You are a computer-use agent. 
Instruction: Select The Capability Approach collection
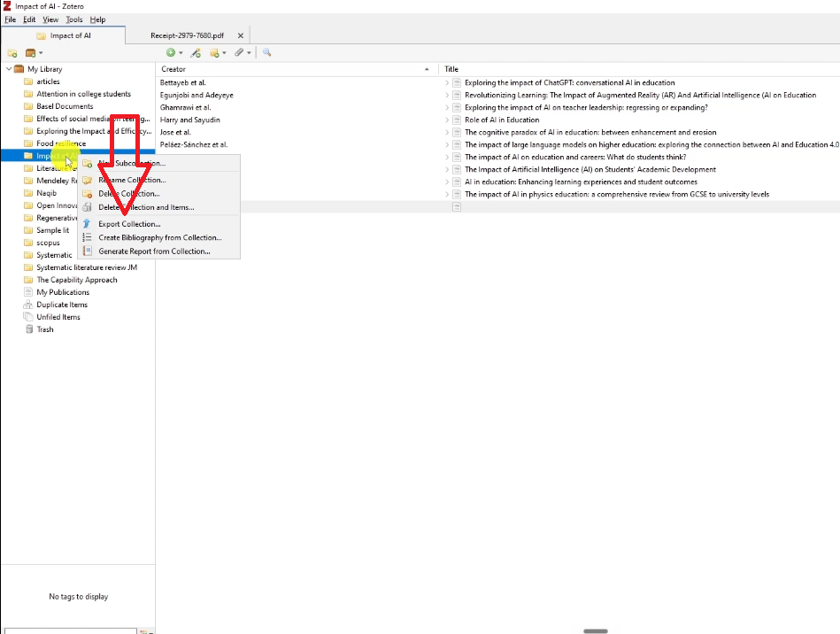pyautogui.click(x=77, y=280)
